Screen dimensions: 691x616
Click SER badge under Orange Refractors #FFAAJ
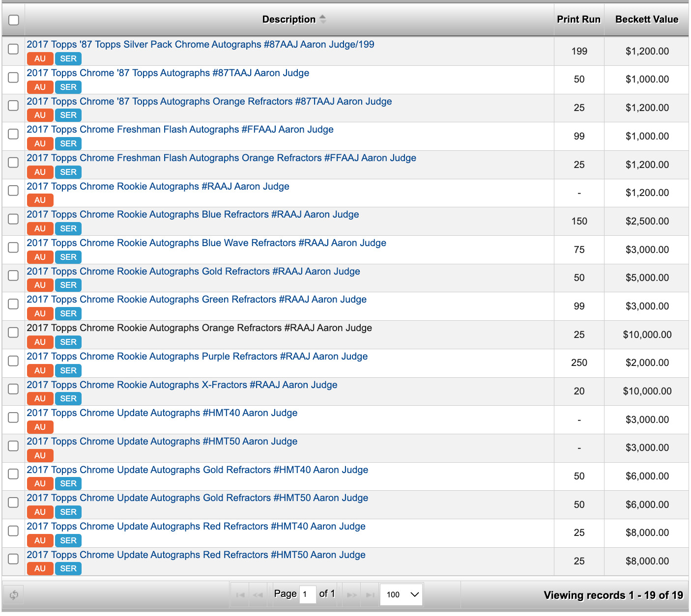[x=68, y=172]
